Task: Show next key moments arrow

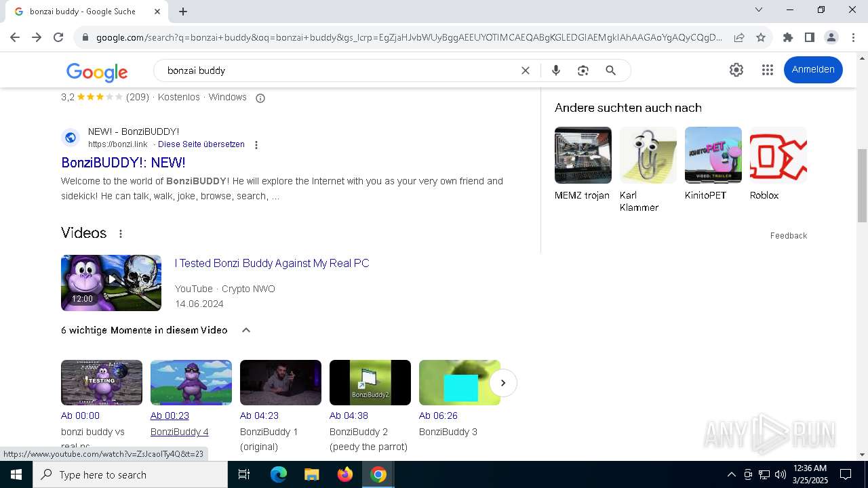Action: point(503,383)
